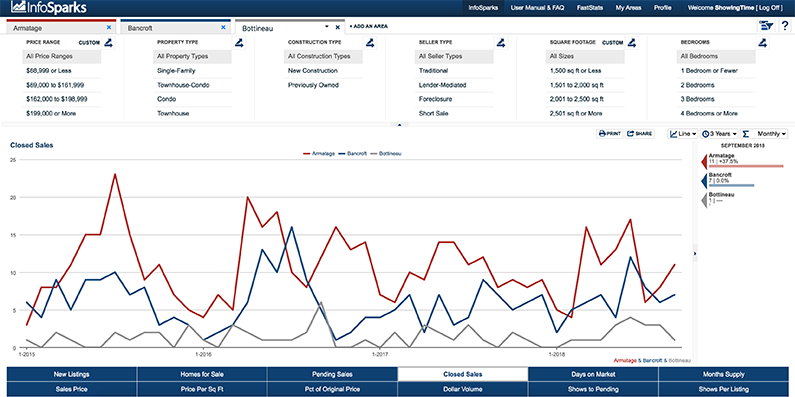
Task: Click the Construction Type breakout icon
Action: click(x=371, y=43)
